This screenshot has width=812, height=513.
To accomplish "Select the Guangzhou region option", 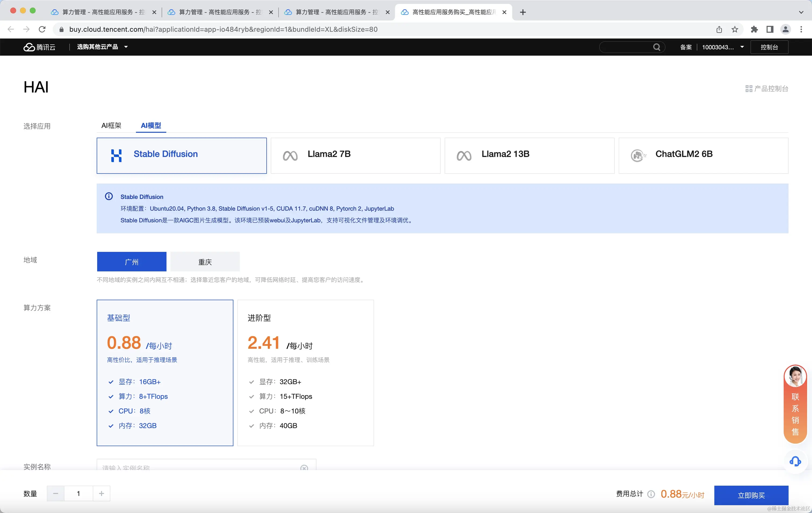I will 132,262.
